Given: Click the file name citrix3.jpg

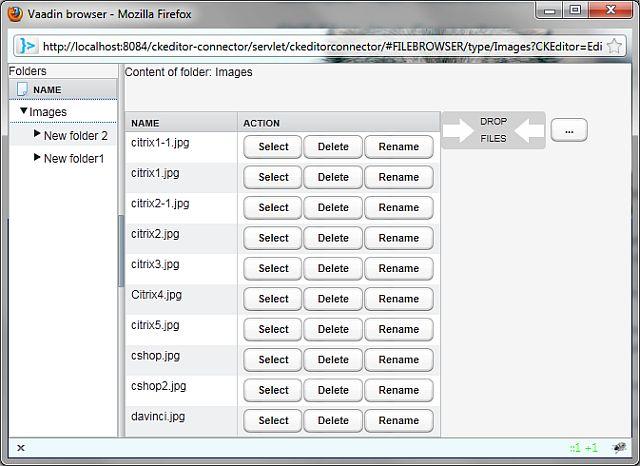Looking at the screenshot, I should click(155, 265).
